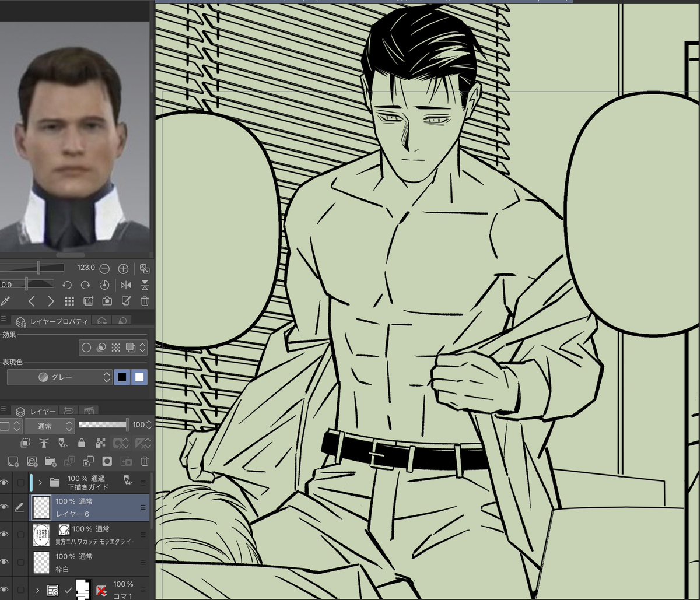This screenshot has height=600, width=700.
Task: Adjust layer opacity slider
Action: [103, 425]
